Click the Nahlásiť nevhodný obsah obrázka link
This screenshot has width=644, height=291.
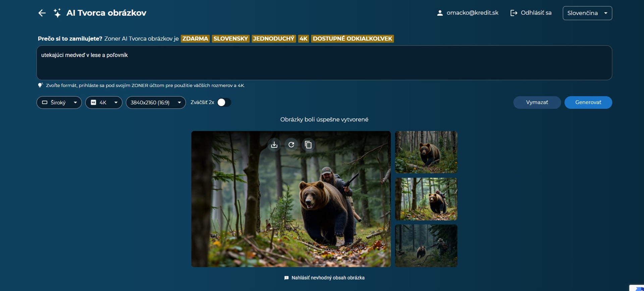[x=328, y=278]
